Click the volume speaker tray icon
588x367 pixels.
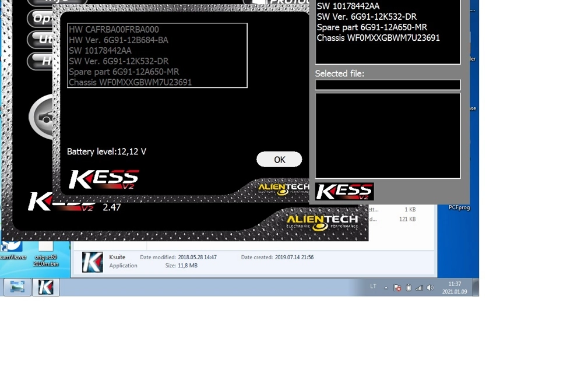click(430, 288)
